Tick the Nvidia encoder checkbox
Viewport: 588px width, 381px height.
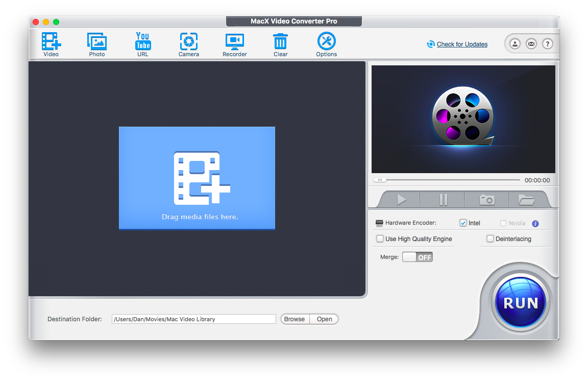503,223
